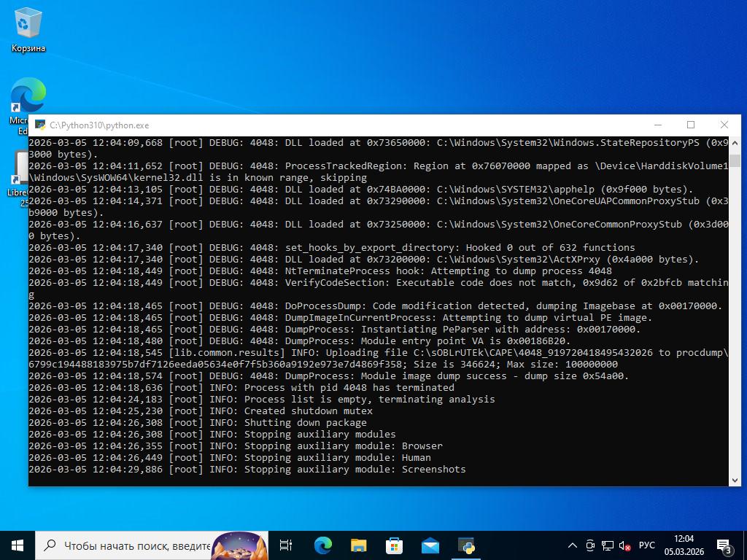This screenshot has width=747, height=560.
Task: Click the network status tray icon
Action: pyautogui.click(x=607, y=545)
